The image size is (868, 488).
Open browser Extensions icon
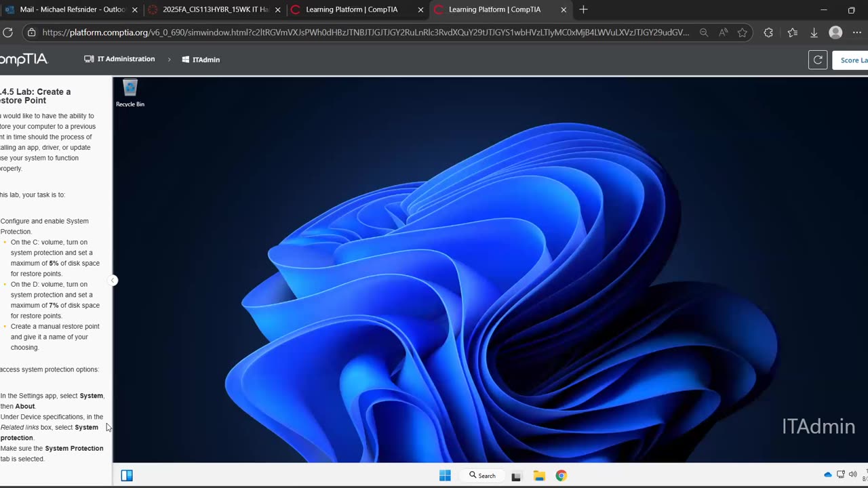coord(768,33)
